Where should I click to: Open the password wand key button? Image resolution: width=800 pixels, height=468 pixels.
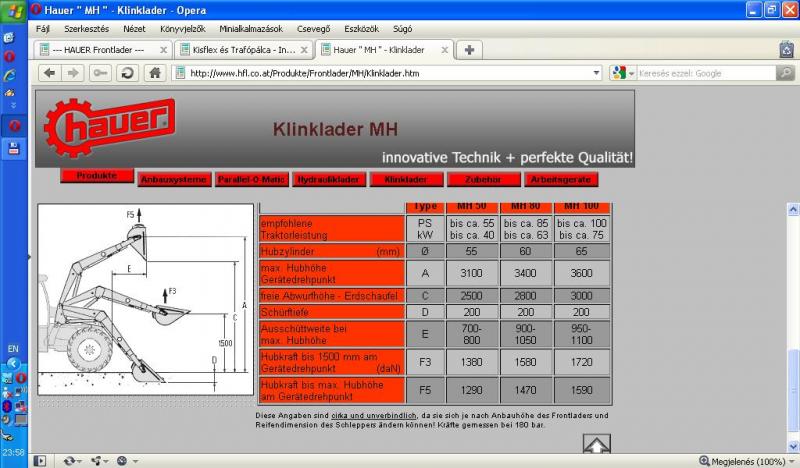[x=100, y=73]
